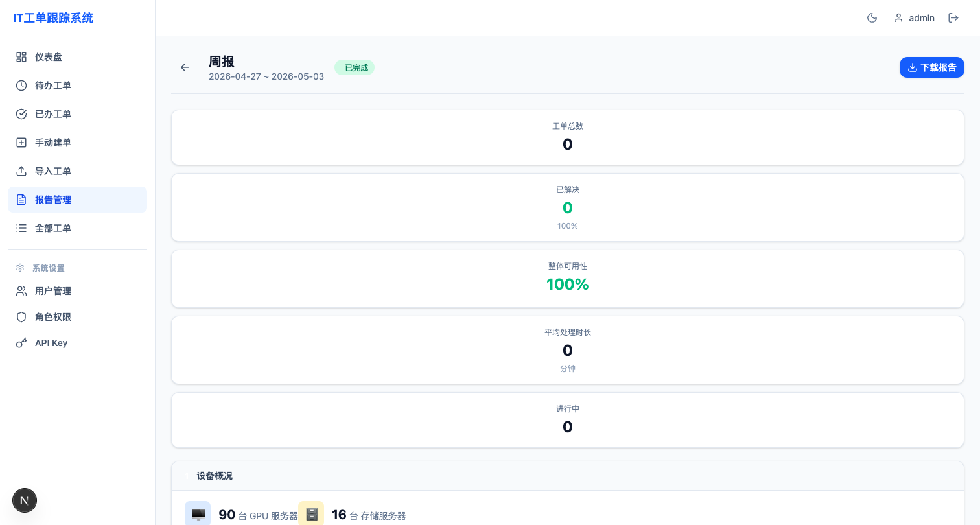Toggle dark mode with the moon icon
Image resolution: width=980 pixels, height=525 pixels.
(872, 18)
